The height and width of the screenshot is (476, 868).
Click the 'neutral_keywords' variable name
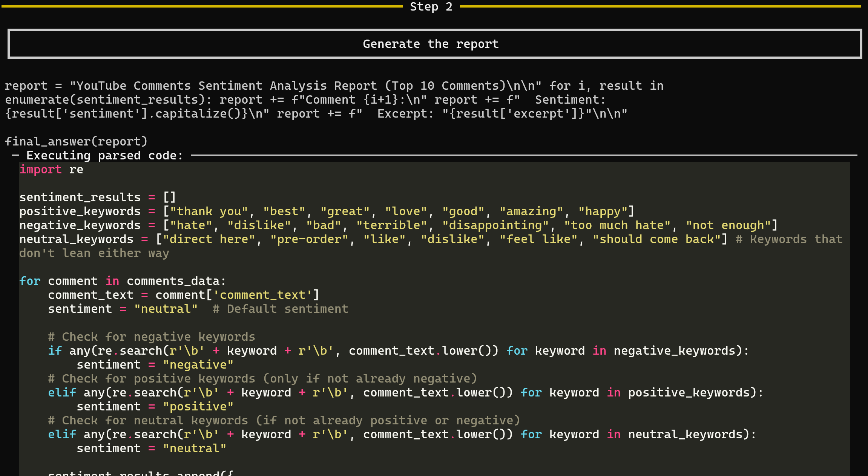click(76, 239)
